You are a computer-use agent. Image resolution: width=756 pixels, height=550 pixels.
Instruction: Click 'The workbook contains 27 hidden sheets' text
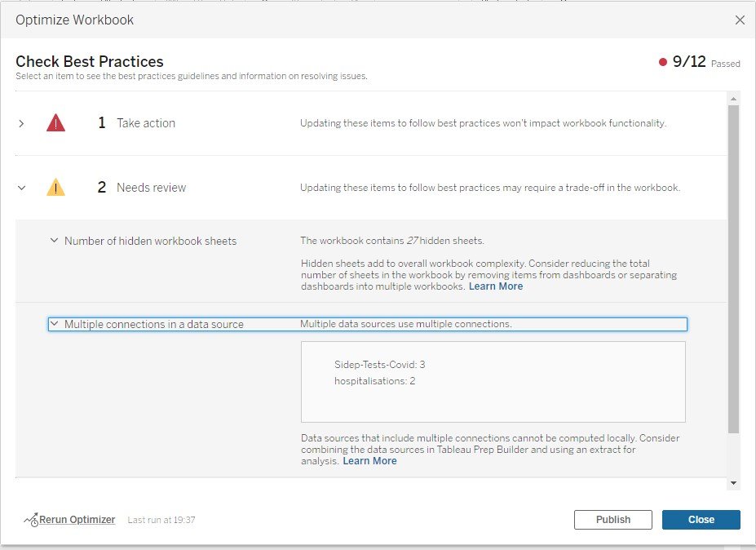click(392, 240)
